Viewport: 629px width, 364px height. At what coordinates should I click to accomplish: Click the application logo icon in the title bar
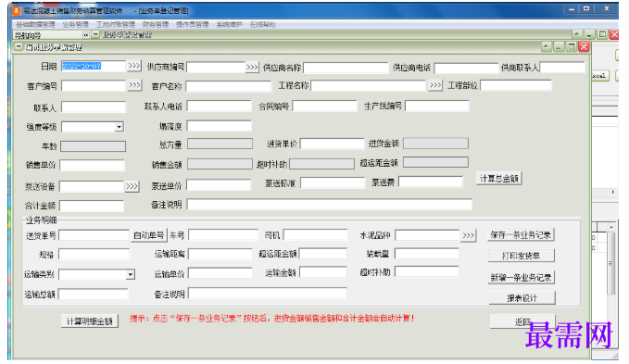click(x=17, y=11)
